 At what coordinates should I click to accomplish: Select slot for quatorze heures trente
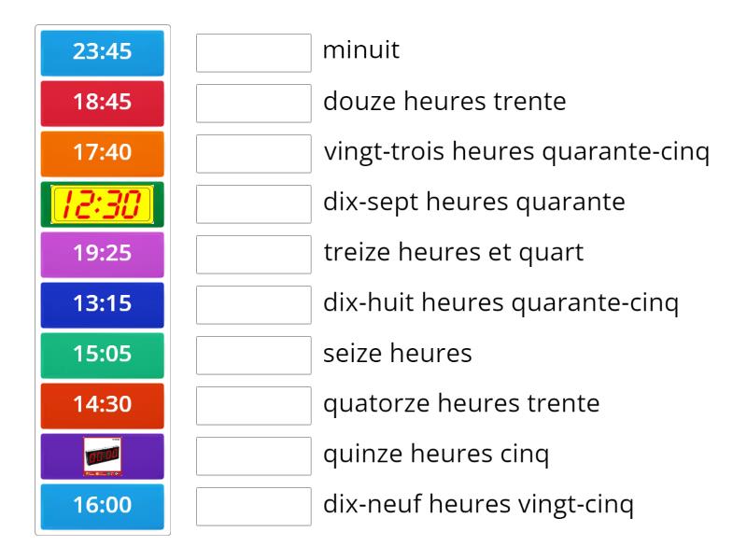[x=253, y=405]
